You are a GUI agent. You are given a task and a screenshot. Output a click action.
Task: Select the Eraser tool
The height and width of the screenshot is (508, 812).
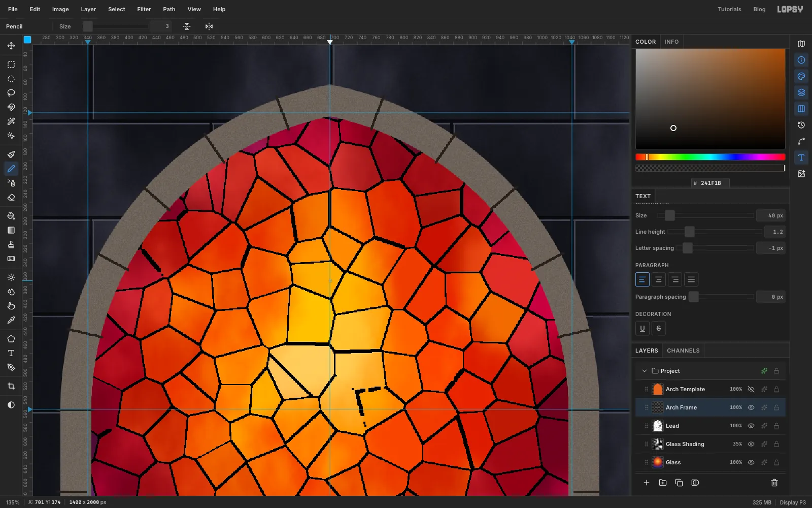tap(11, 197)
